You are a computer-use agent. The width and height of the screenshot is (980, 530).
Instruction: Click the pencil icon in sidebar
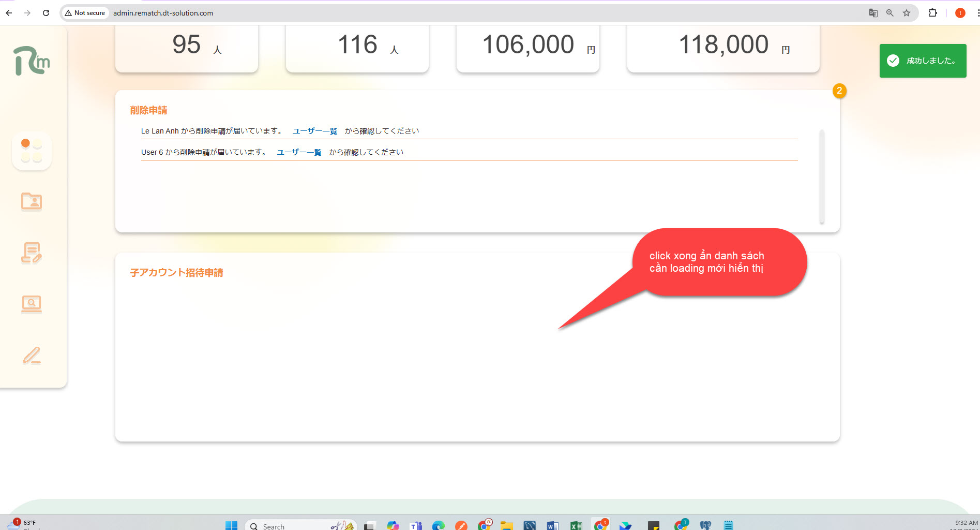pos(32,356)
